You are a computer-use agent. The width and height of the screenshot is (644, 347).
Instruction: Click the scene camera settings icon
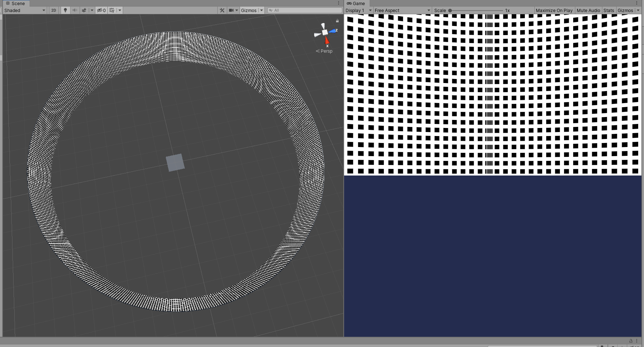pos(232,10)
